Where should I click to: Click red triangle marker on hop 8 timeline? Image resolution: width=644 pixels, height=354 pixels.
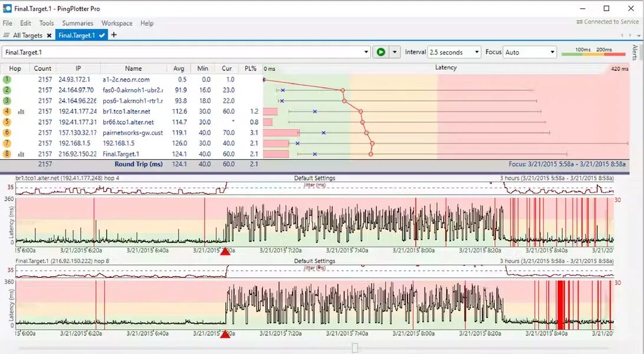pyautogui.click(x=225, y=334)
